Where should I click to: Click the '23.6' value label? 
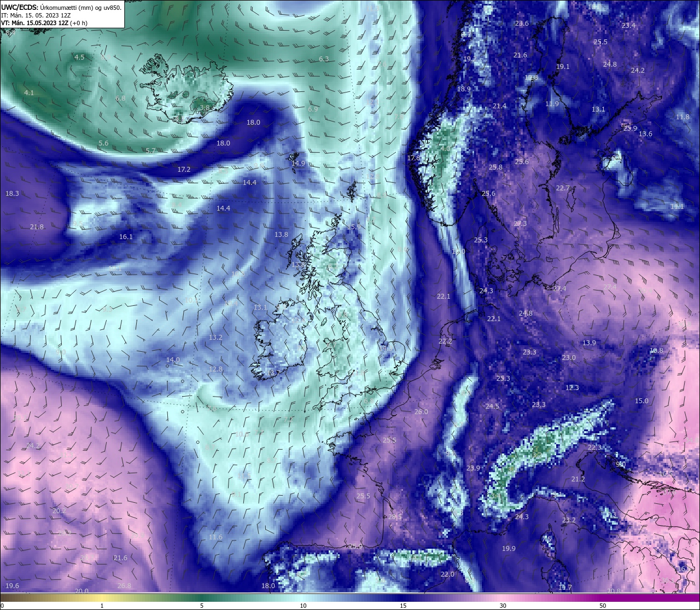tap(522, 24)
